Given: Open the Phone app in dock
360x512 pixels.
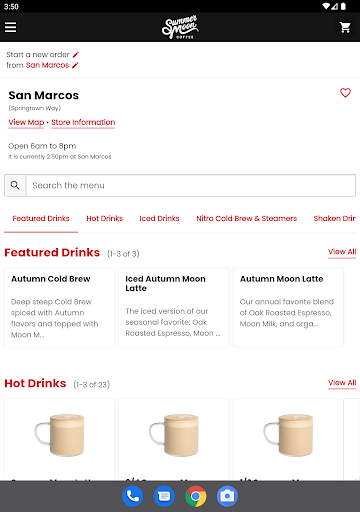Looking at the screenshot, I should point(132,496).
